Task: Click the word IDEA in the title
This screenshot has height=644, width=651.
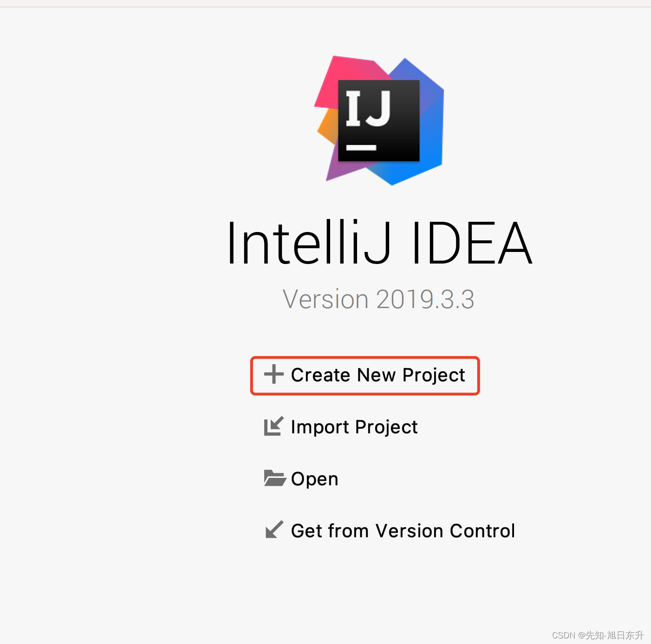Action: pyautogui.click(x=471, y=243)
